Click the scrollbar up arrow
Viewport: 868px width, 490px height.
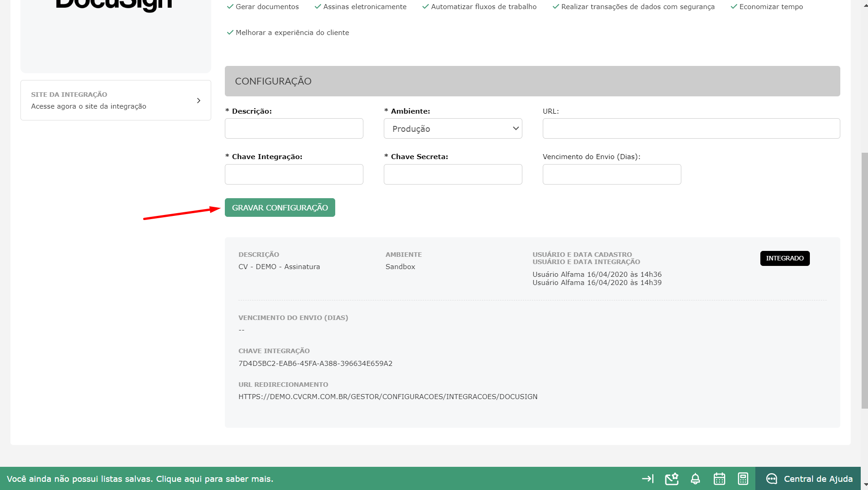864,5
